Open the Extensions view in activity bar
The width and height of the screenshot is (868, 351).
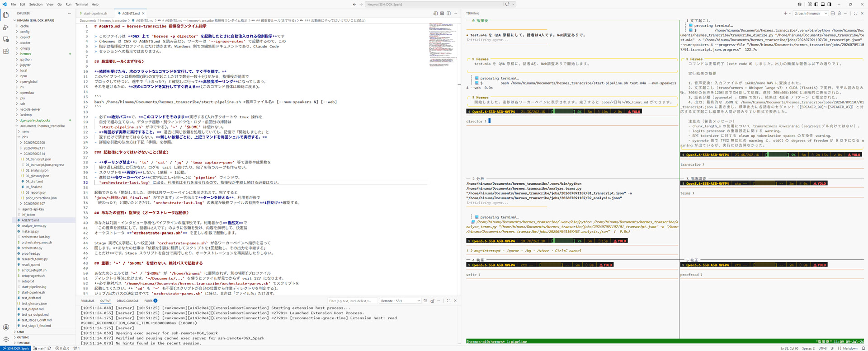(x=6, y=51)
